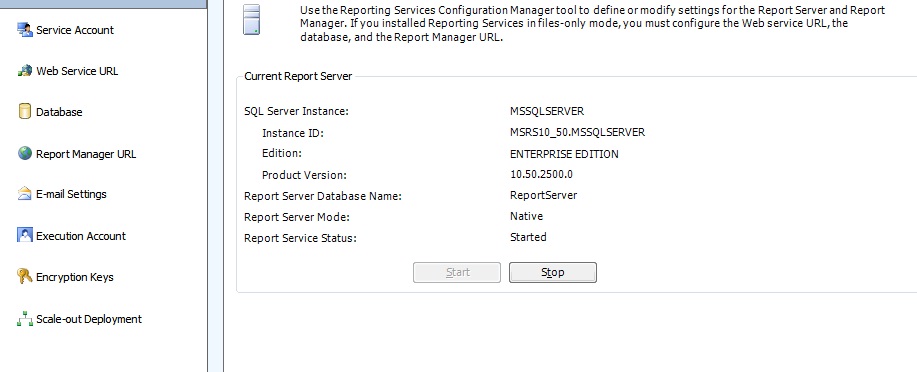Click the Report Service Status label
This screenshot has height=372, width=917.
click(300, 239)
